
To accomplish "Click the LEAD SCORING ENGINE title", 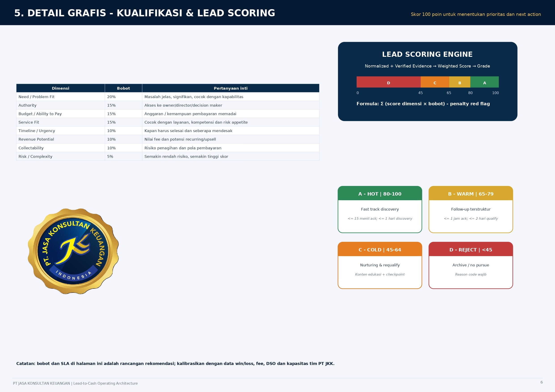I will click(x=427, y=54).
